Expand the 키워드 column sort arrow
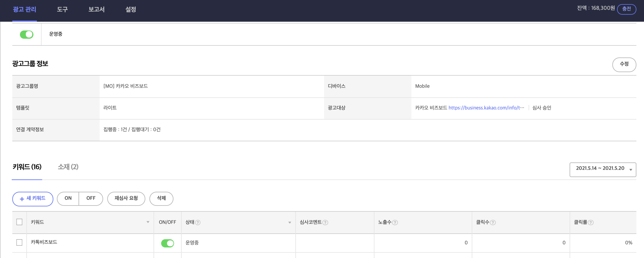The height and width of the screenshot is (258, 644). 148,222
